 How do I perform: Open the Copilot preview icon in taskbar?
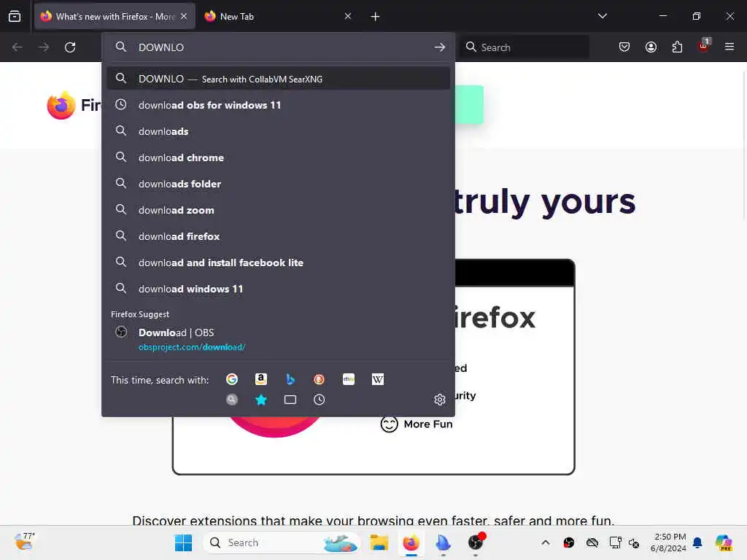724,542
